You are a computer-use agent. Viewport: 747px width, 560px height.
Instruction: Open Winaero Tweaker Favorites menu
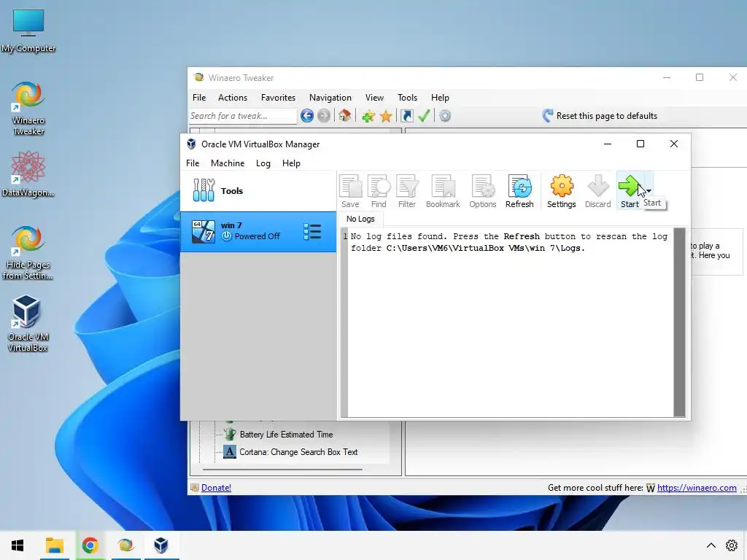[x=278, y=98]
